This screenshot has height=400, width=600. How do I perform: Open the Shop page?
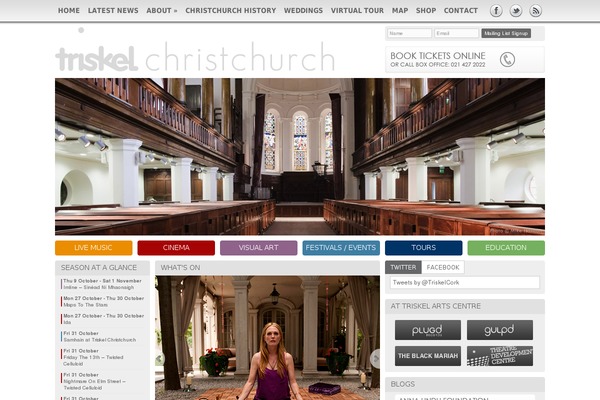tap(426, 11)
